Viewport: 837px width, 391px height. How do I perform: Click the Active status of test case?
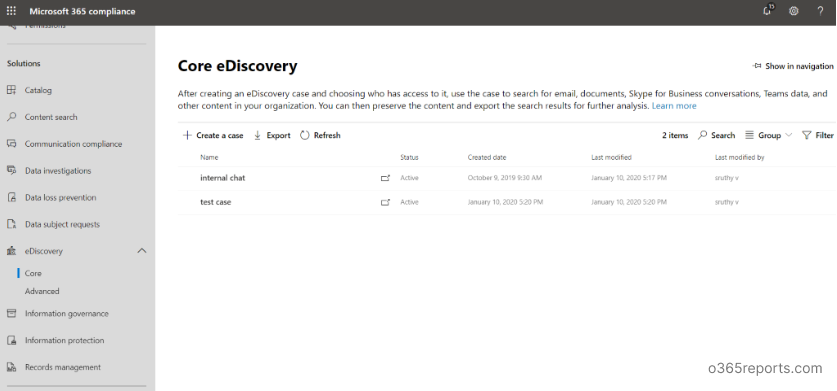pyautogui.click(x=409, y=202)
